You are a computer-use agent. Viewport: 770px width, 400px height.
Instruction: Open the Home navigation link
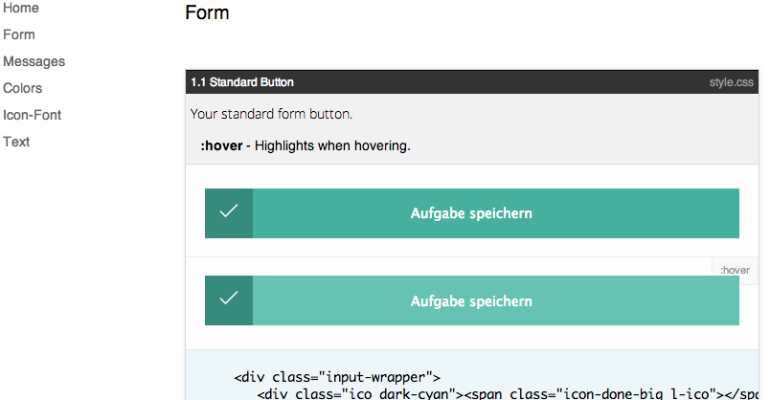(21, 8)
